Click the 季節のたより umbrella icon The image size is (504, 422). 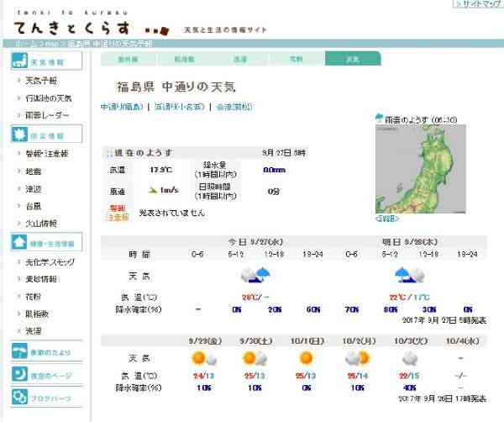(19, 351)
